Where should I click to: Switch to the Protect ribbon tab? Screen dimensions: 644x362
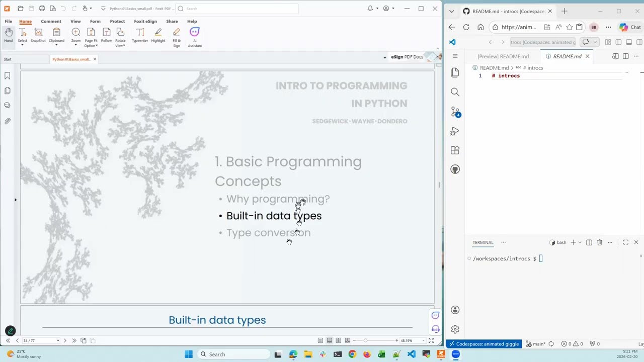click(x=117, y=21)
